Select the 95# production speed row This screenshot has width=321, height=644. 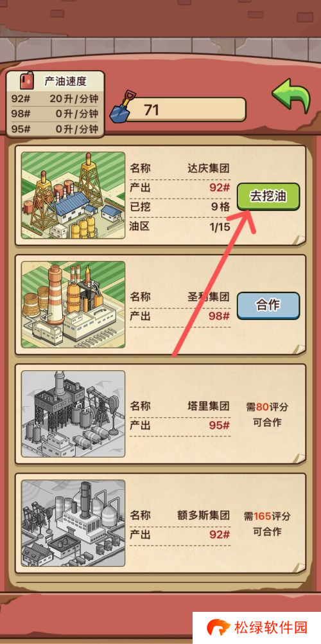(55, 129)
